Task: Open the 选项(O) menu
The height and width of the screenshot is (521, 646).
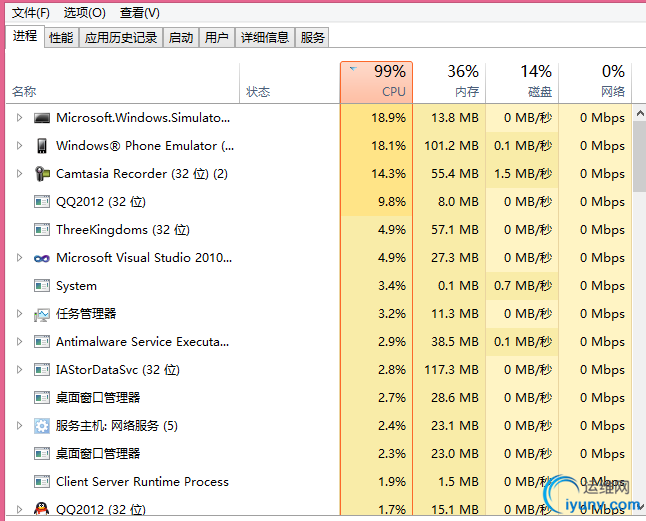Action: 84,13
